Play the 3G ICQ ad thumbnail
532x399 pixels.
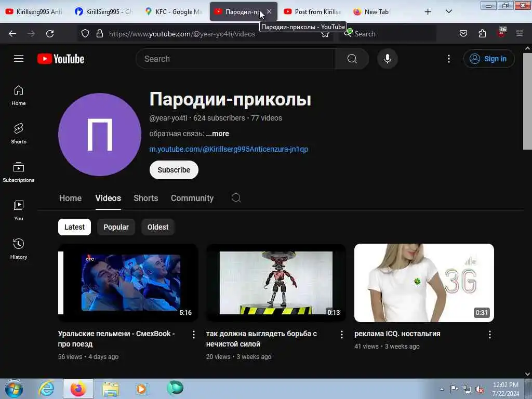click(x=424, y=283)
